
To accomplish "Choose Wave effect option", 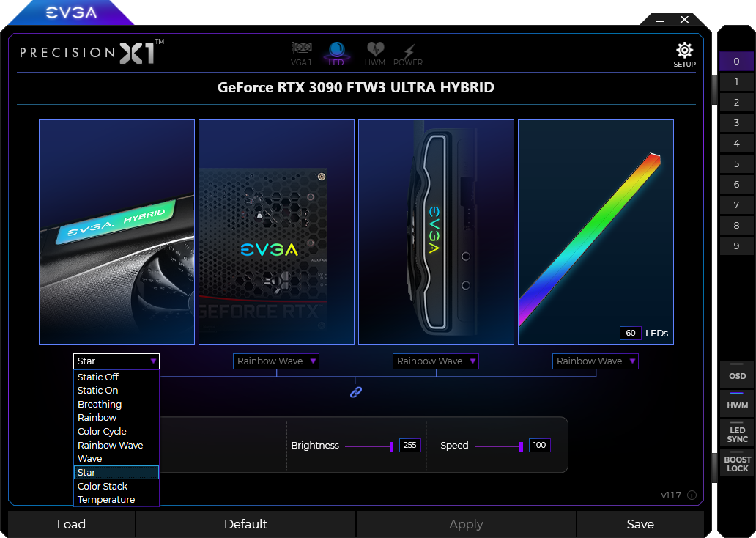I will tap(116, 458).
